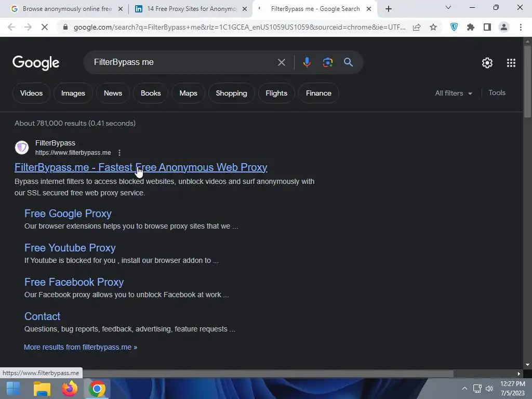Search by image using Google Lens

click(x=327, y=62)
